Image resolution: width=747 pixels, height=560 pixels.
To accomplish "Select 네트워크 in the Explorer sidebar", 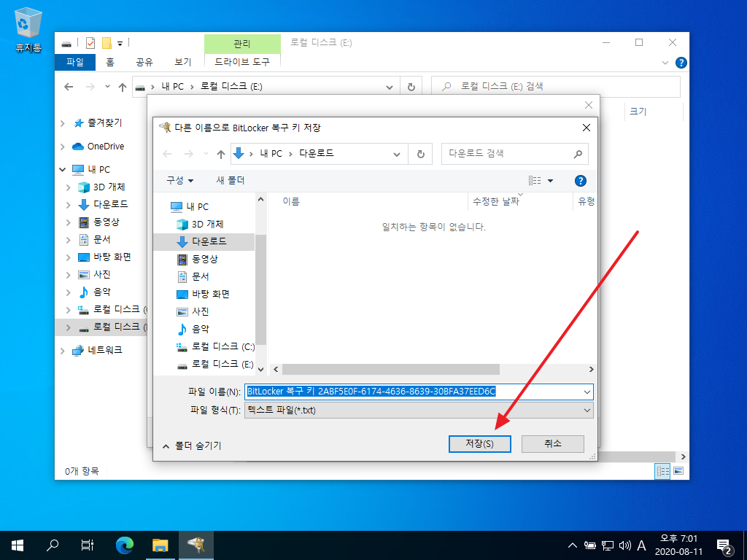I will [97, 351].
